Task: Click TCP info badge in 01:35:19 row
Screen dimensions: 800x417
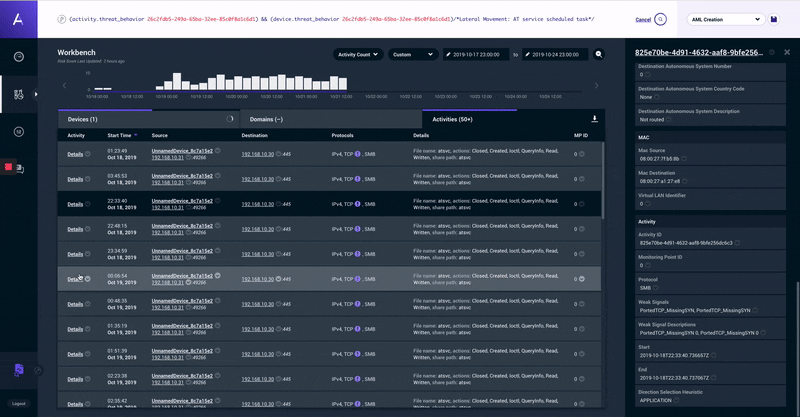Action: (358, 329)
